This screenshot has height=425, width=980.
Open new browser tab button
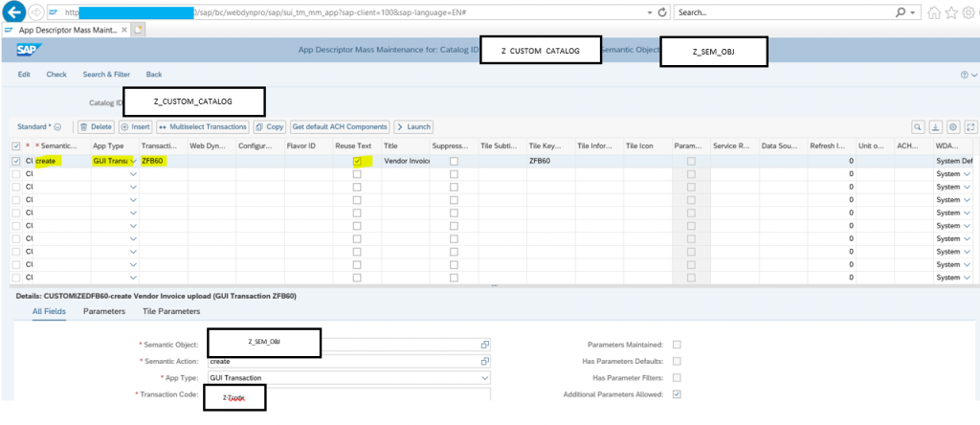pyautogui.click(x=138, y=30)
